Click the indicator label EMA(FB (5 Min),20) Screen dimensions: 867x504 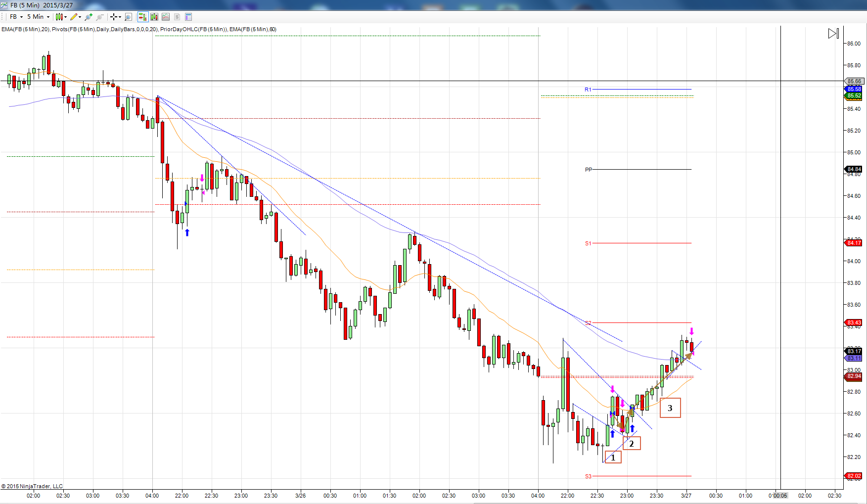tap(25, 29)
